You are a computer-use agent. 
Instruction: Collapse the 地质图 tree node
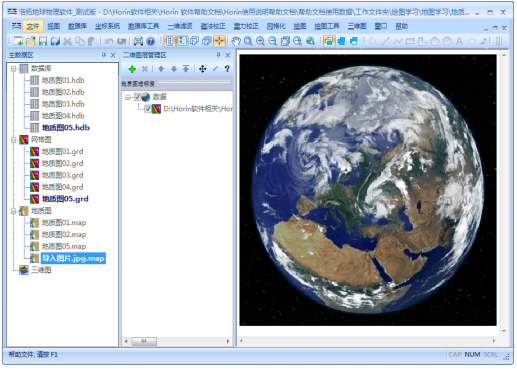pos(14,211)
